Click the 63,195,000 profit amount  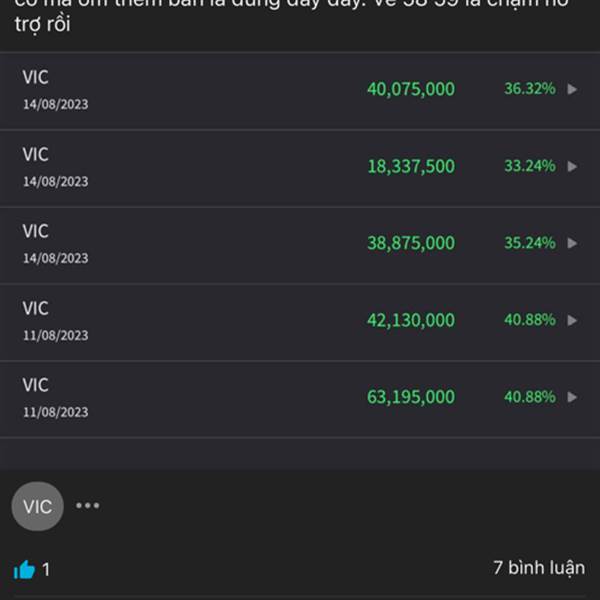point(411,397)
